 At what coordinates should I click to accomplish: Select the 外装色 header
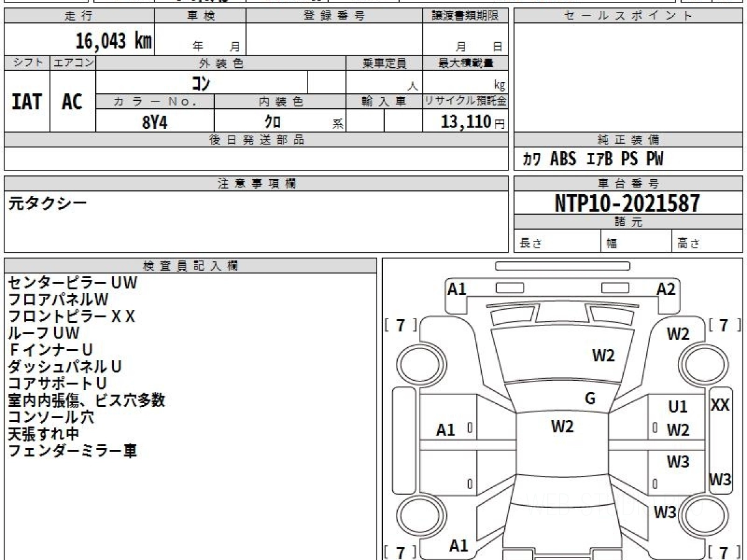coord(221,63)
